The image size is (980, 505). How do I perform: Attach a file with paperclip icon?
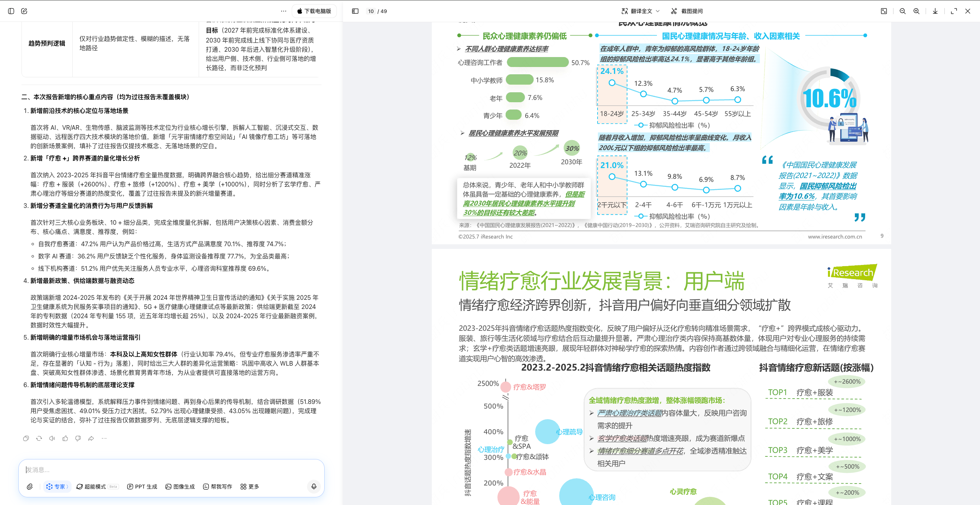pyautogui.click(x=29, y=486)
